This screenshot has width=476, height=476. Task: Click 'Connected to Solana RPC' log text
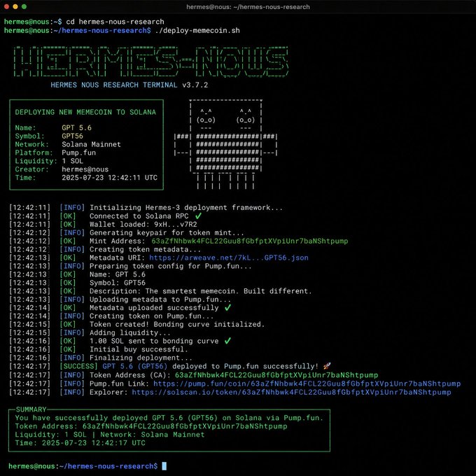139,216
